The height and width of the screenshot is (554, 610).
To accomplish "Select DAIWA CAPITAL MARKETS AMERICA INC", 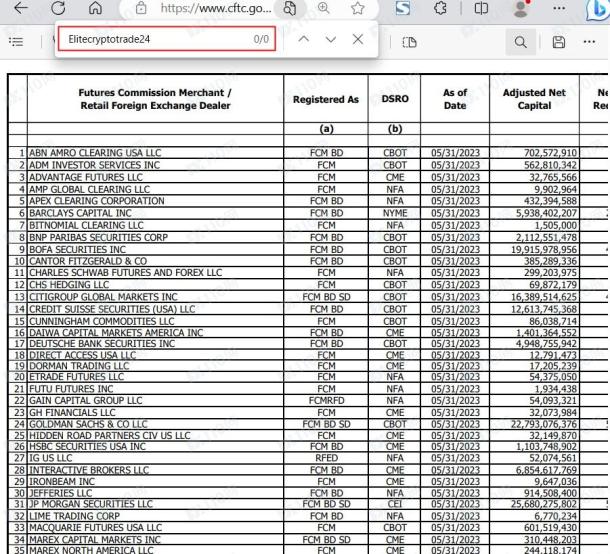I will point(116,333).
